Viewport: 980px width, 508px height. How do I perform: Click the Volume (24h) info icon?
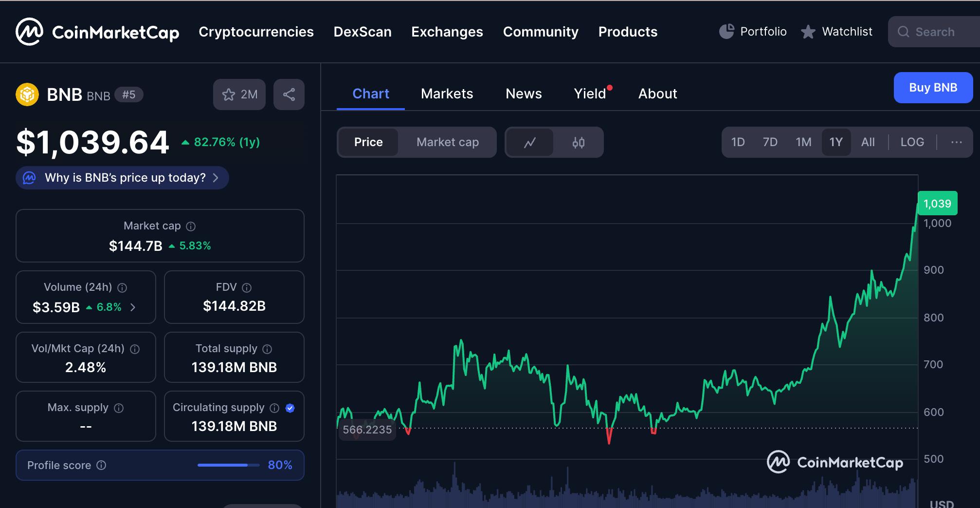coord(123,288)
